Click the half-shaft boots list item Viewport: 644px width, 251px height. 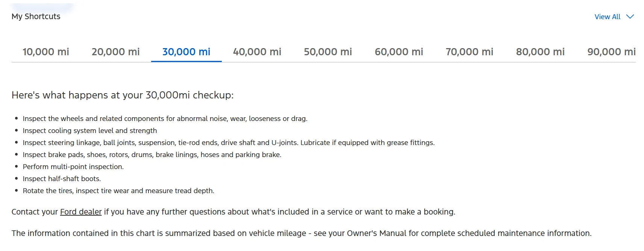click(62, 179)
